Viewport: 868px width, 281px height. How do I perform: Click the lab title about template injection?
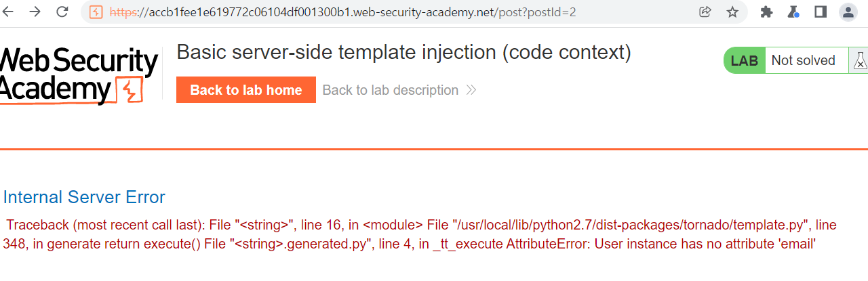pos(403,52)
